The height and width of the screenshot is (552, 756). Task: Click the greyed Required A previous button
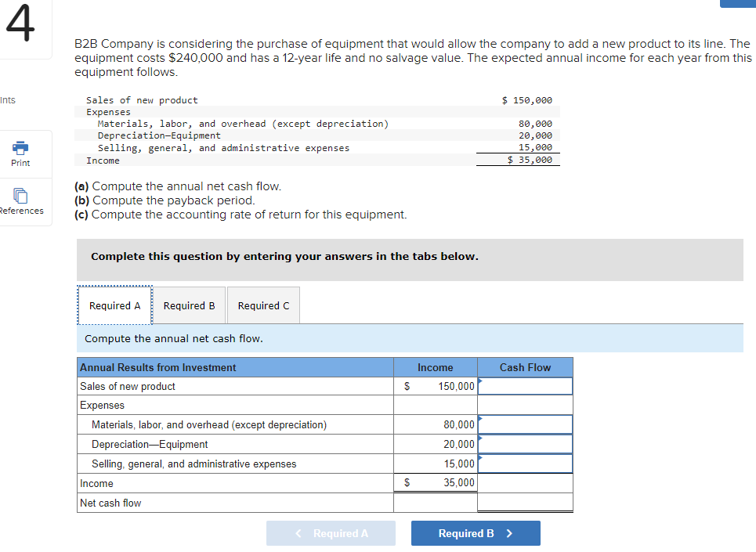pos(331,533)
